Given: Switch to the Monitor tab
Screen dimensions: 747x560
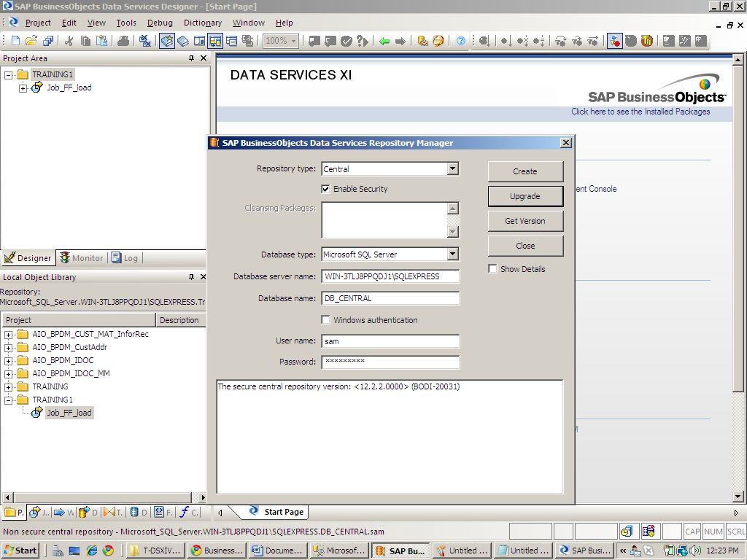Looking at the screenshot, I should 82,258.
